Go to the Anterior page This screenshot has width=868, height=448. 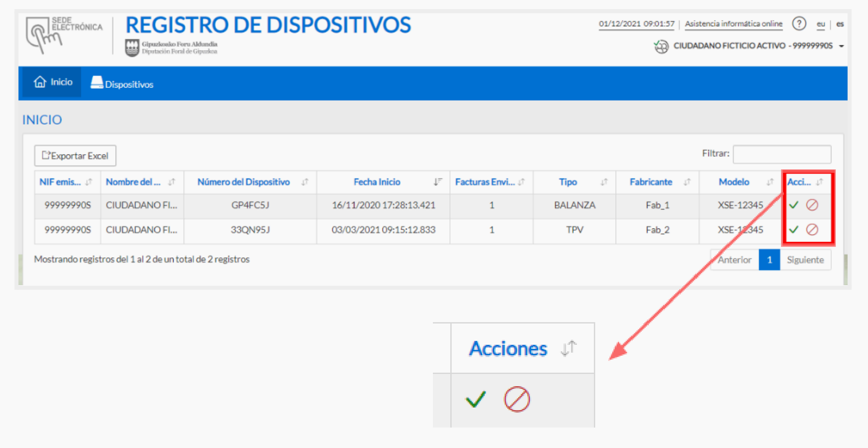734,260
